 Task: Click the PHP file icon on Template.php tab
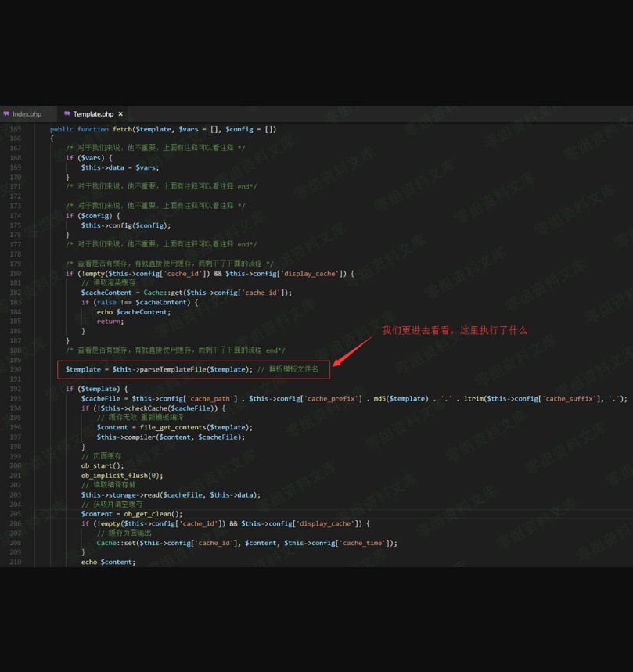pos(67,114)
